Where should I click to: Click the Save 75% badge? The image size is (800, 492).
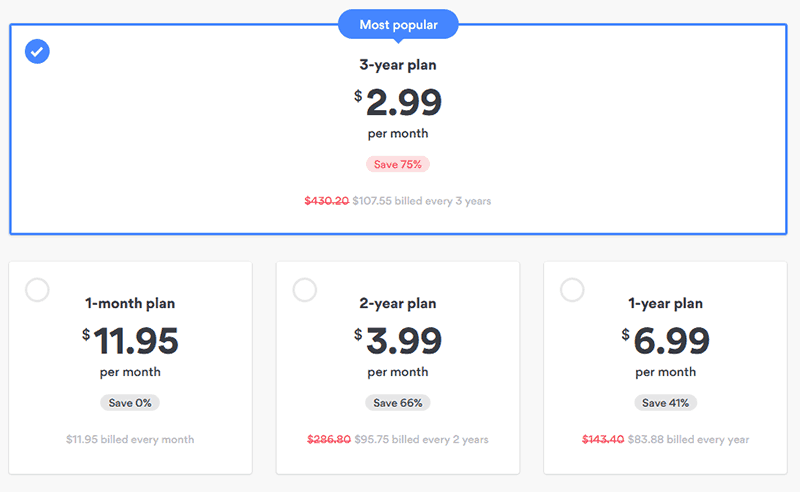398,164
